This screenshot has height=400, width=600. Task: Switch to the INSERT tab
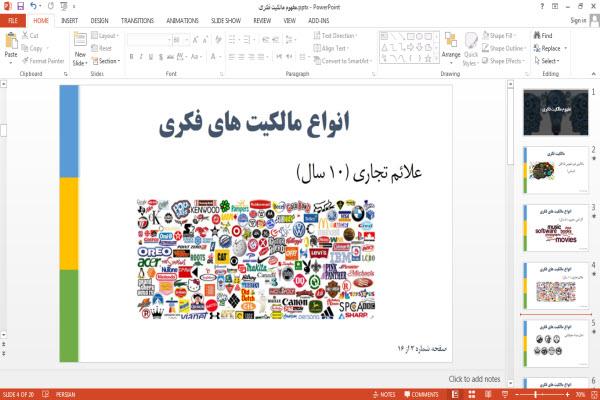click(69, 21)
